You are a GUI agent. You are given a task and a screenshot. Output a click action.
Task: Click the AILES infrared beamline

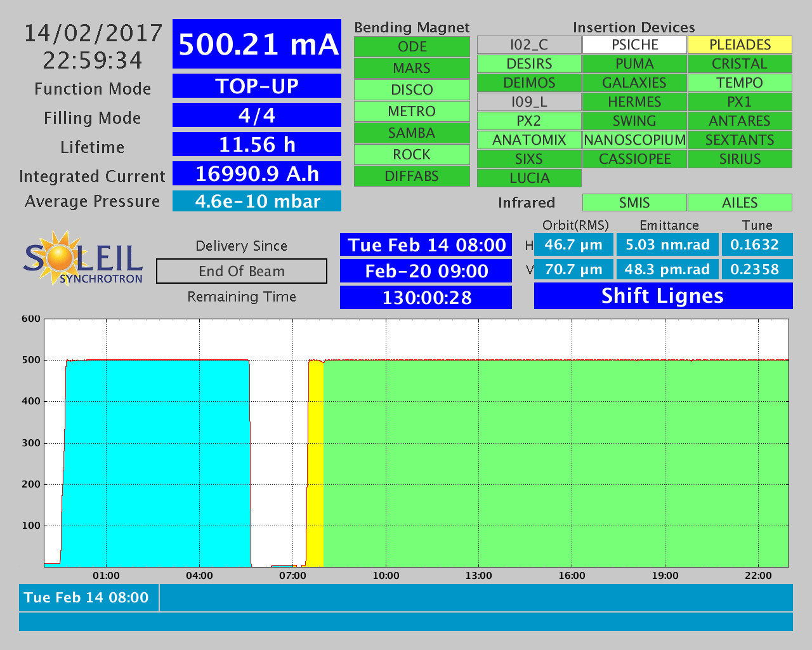click(740, 202)
